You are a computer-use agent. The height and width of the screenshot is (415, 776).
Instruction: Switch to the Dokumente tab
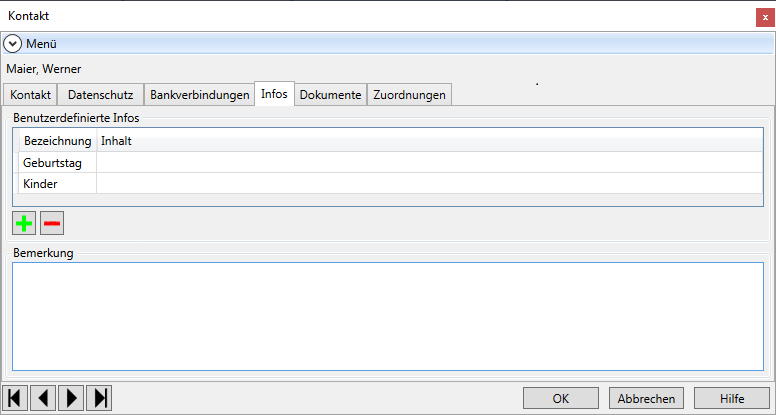[331, 94]
